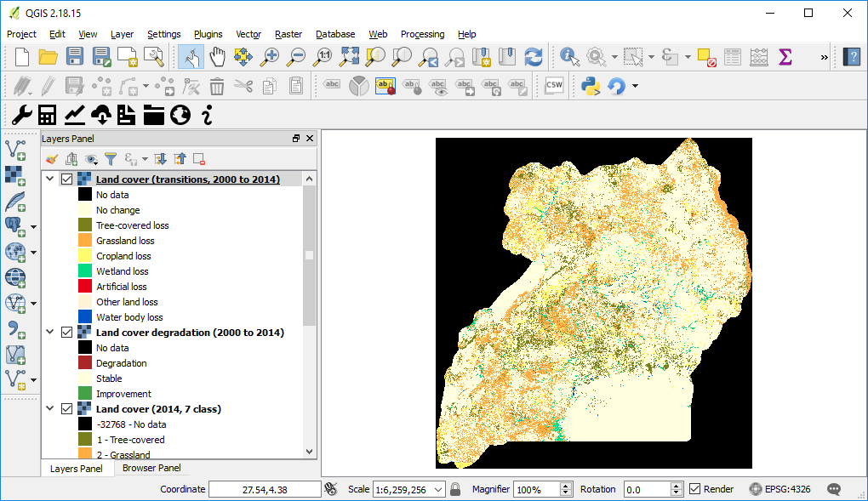This screenshot has width=868, height=501.
Task: Click the Tree-covered loss color swatch
Action: [85, 225]
